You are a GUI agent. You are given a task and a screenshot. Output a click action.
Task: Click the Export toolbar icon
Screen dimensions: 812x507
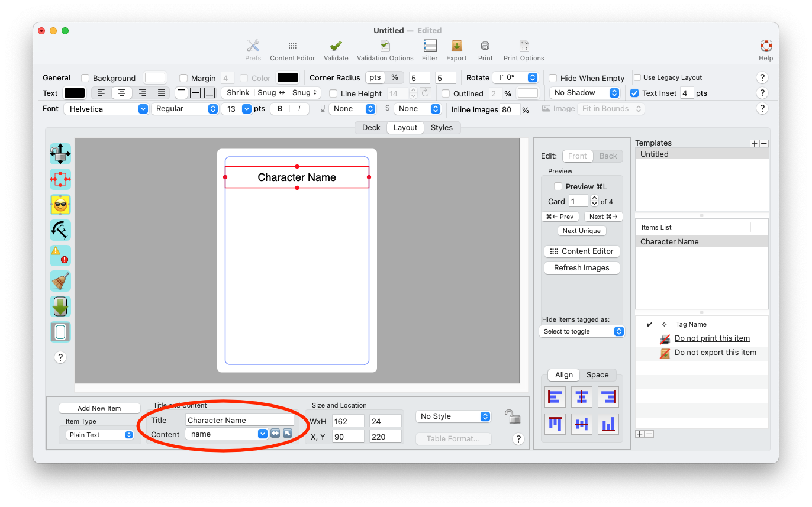[x=456, y=46]
